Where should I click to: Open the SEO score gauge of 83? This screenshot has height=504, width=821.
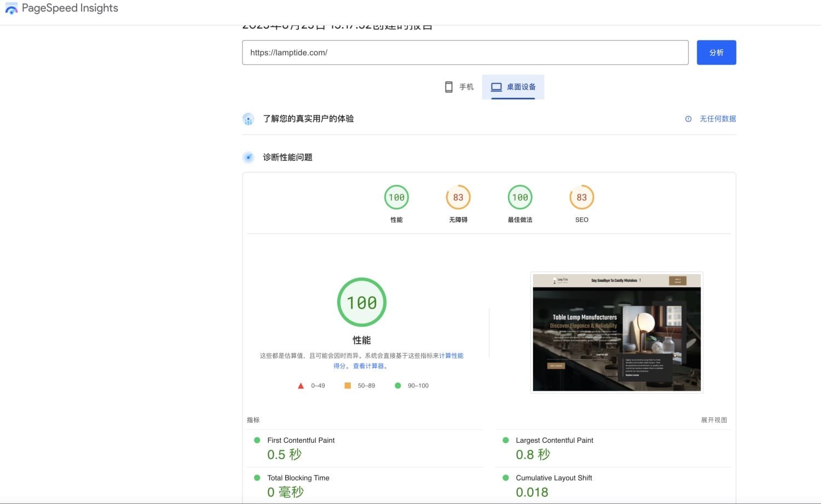coord(581,198)
